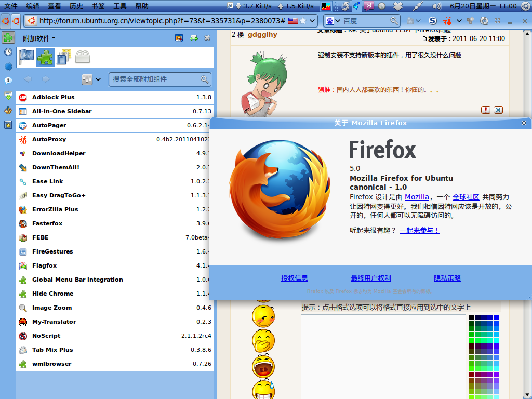Bookmark this page with the star icon

pyautogui.click(x=303, y=21)
